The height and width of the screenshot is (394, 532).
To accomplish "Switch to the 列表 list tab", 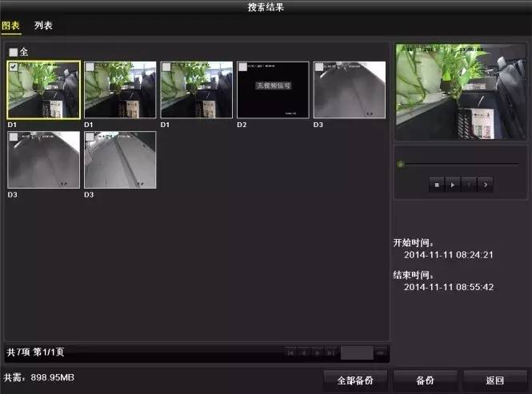I will tap(43, 26).
